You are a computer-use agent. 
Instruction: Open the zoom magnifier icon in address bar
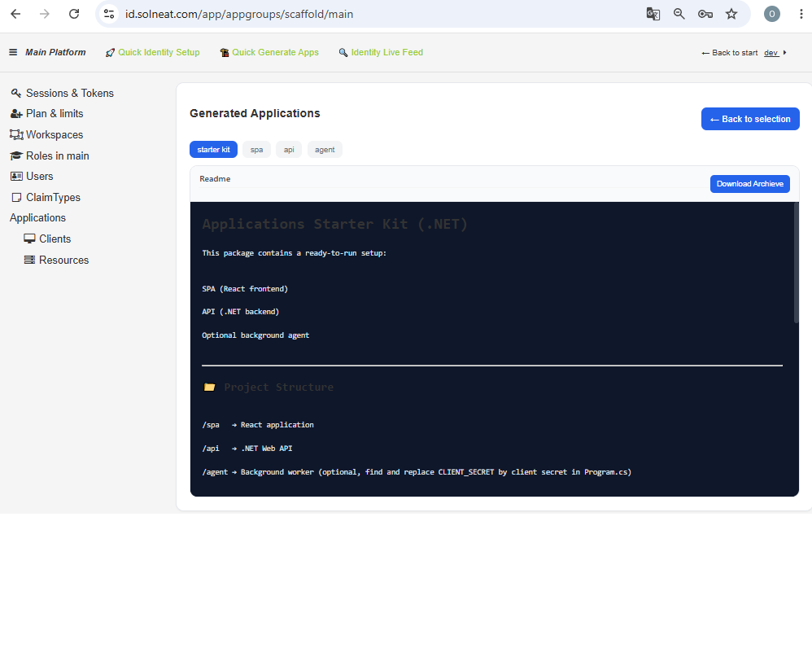[679, 14]
